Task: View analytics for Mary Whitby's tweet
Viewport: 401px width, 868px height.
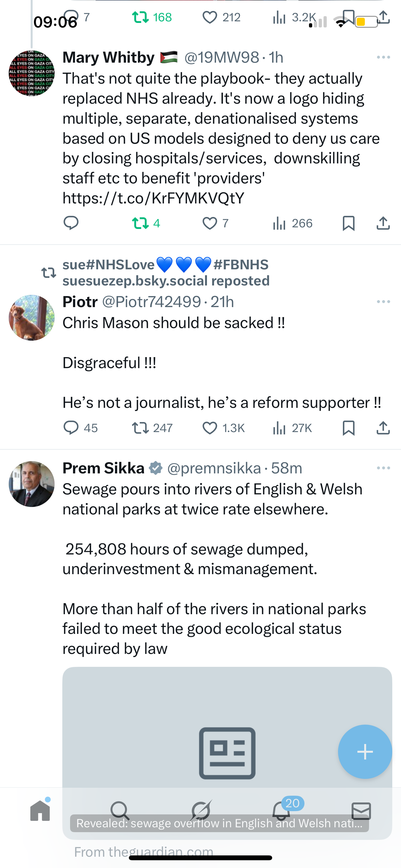Action: coord(279,223)
